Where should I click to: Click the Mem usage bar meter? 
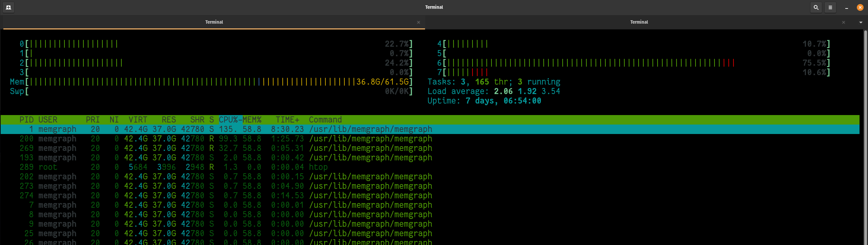(211, 82)
